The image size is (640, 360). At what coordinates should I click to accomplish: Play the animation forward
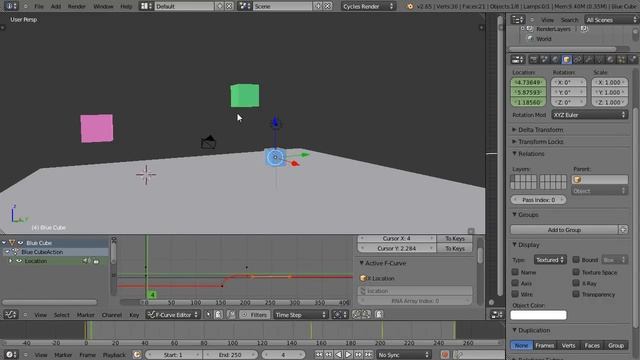point(349,355)
